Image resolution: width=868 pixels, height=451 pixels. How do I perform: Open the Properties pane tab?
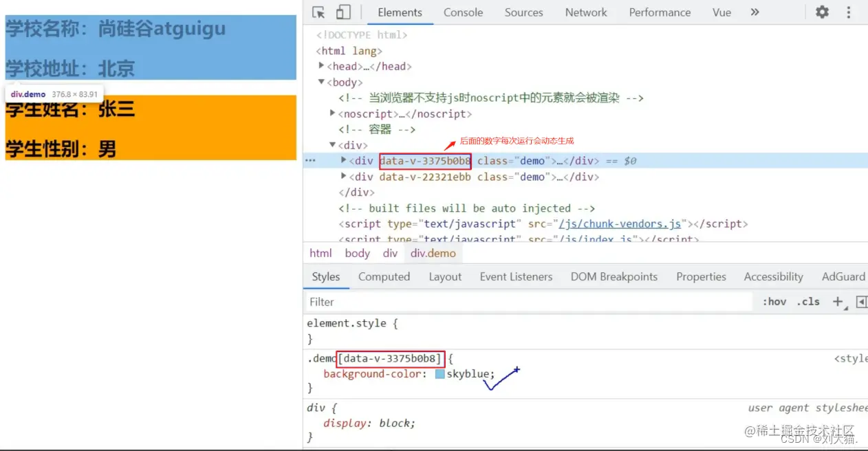(701, 276)
